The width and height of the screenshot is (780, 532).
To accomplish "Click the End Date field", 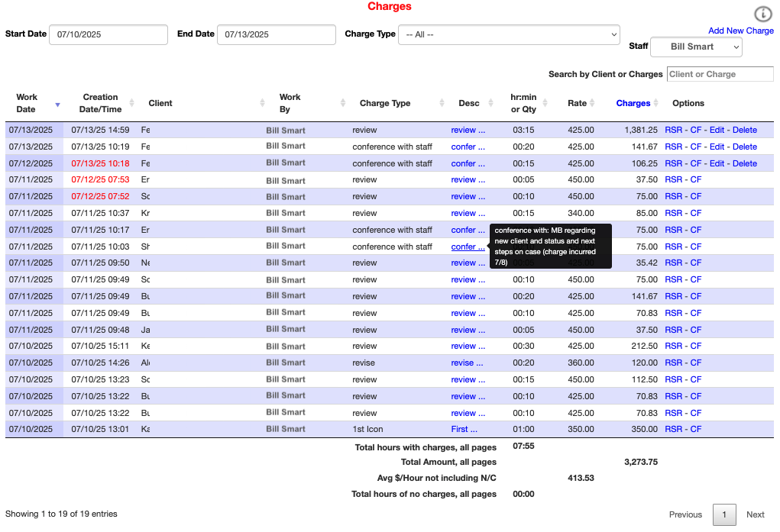I will [276, 35].
